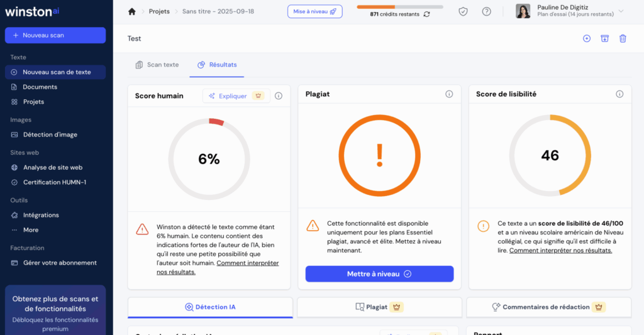
Task: Click Sans titre - 2025-09-18 breadcrumb
Action: tap(218, 11)
